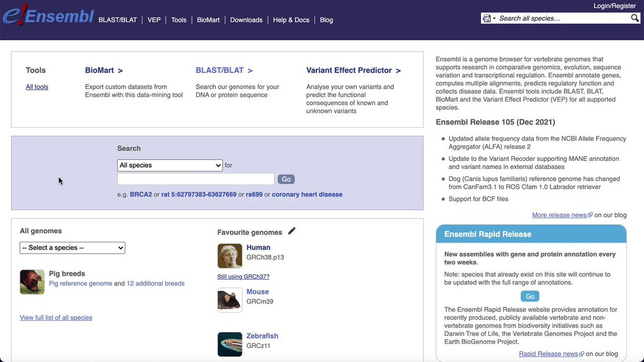Open the Blog navigation link

coord(326,20)
